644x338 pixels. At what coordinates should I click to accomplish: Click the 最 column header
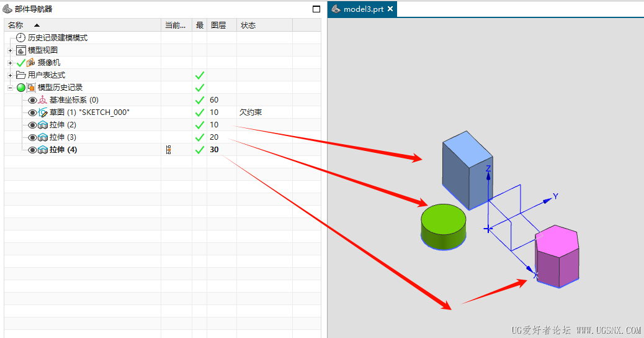pyautogui.click(x=200, y=25)
